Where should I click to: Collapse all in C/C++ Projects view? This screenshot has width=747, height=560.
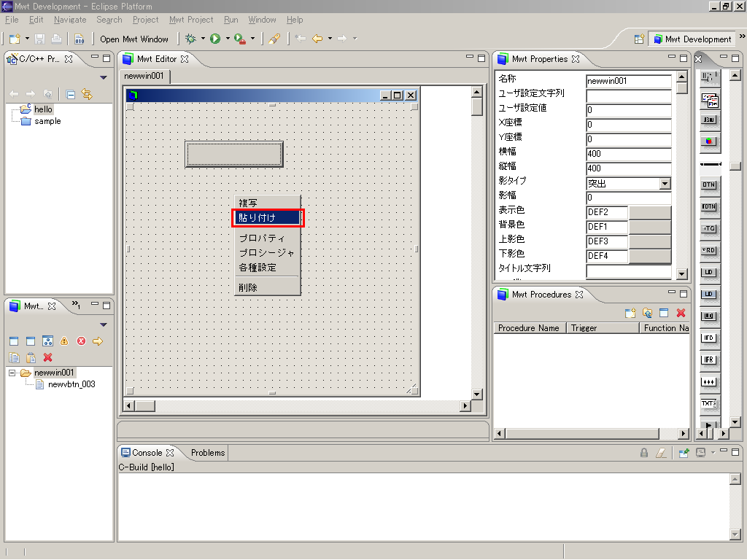(x=71, y=94)
